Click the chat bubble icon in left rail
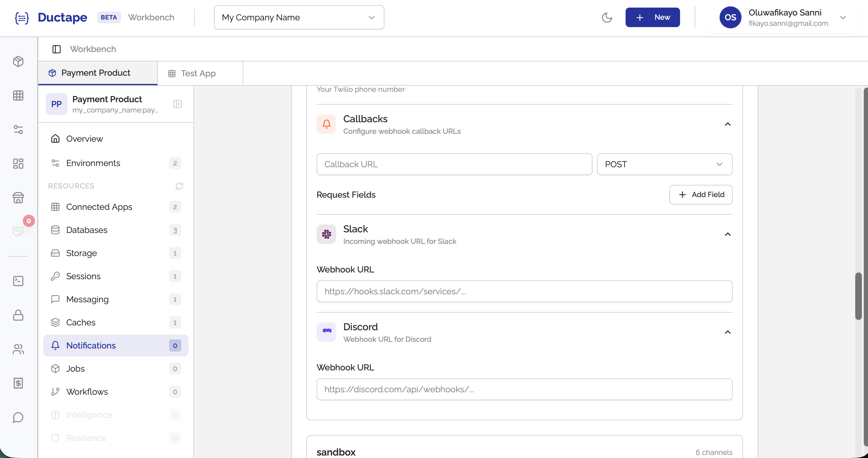 tap(18, 417)
